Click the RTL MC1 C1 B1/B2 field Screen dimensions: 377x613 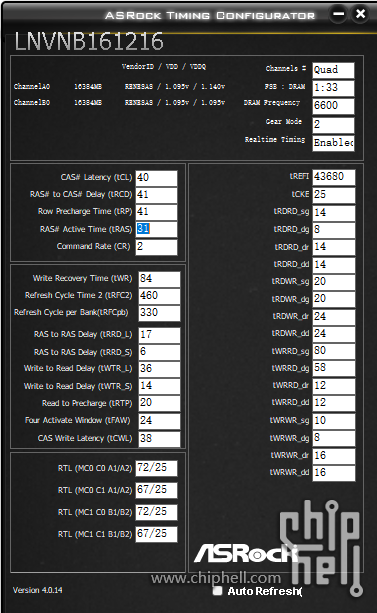coord(156,534)
